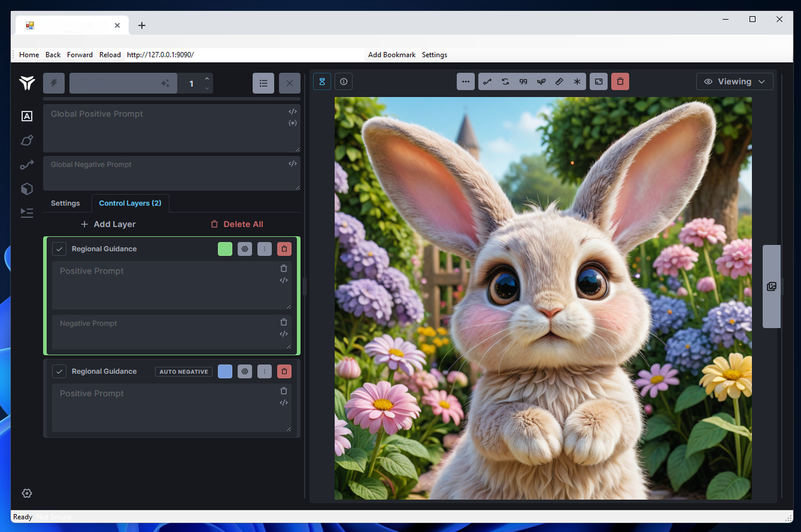Open gear settings of the Auto Negative layer
Viewport: 801px width, 532px height.
pos(245,371)
